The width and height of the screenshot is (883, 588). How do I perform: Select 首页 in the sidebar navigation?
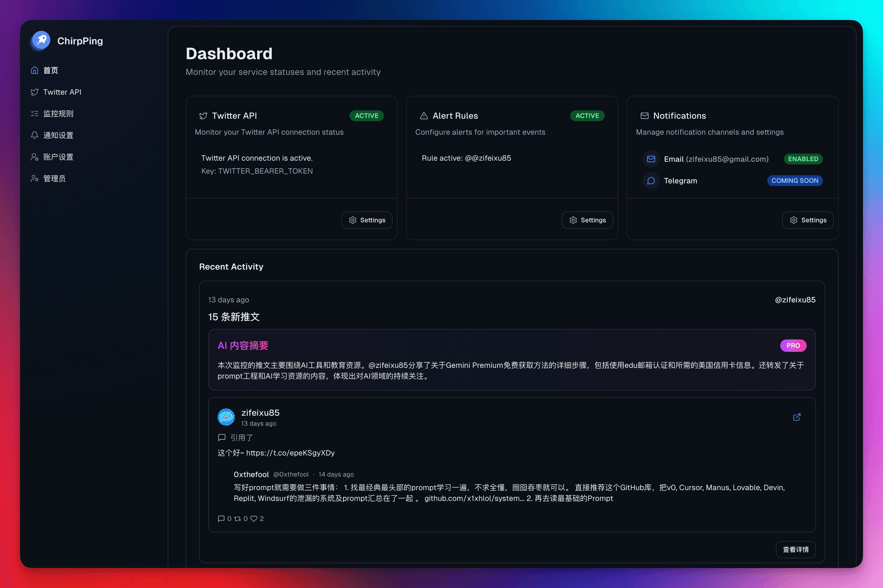pos(50,70)
